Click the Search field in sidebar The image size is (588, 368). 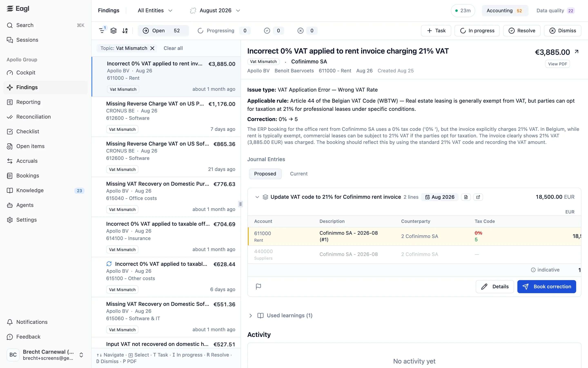click(x=46, y=25)
